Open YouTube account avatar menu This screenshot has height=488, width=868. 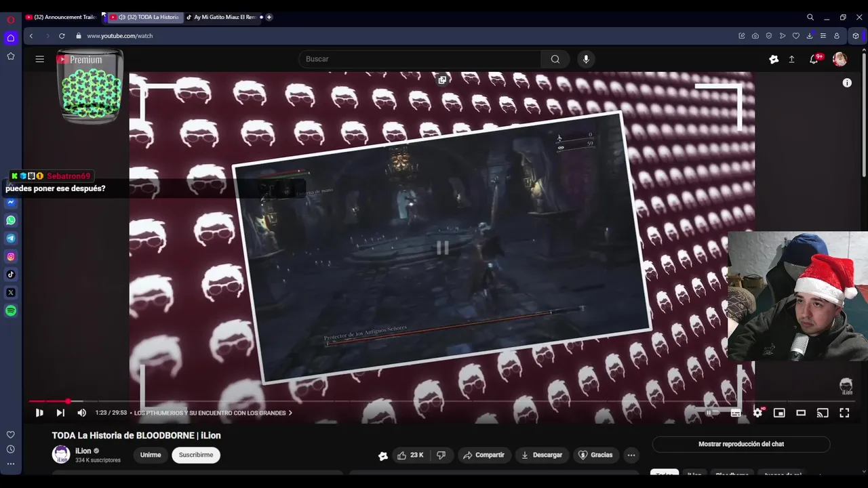tap(840, 60)
